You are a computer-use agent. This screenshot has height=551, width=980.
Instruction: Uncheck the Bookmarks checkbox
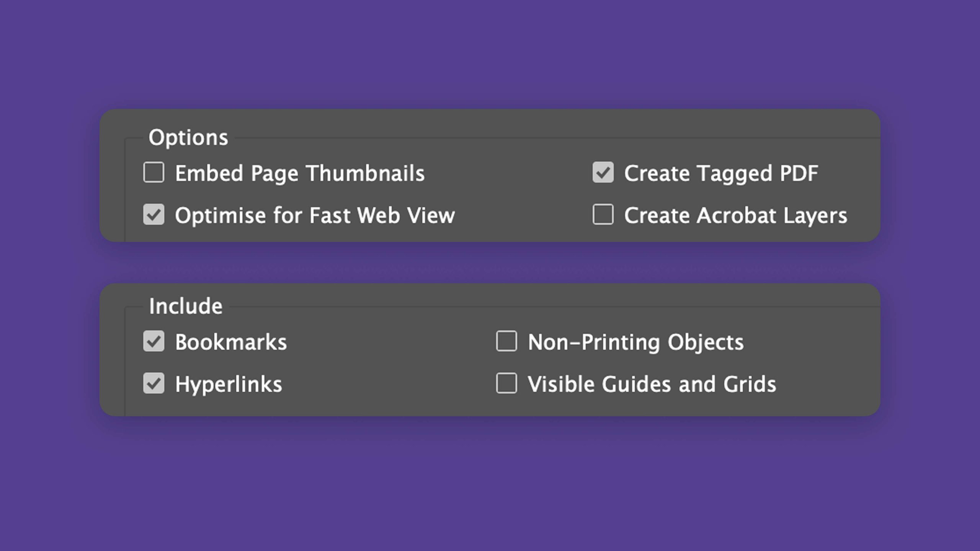coord(154,341)
